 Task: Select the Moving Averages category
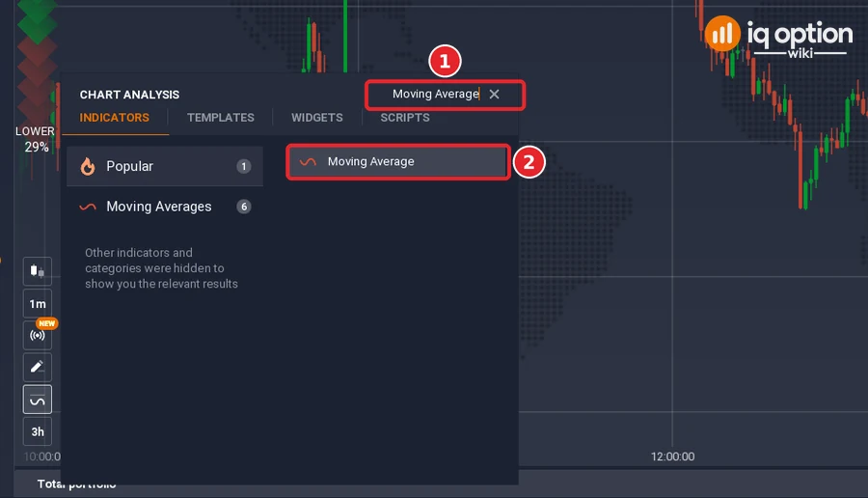coord(164,207)
